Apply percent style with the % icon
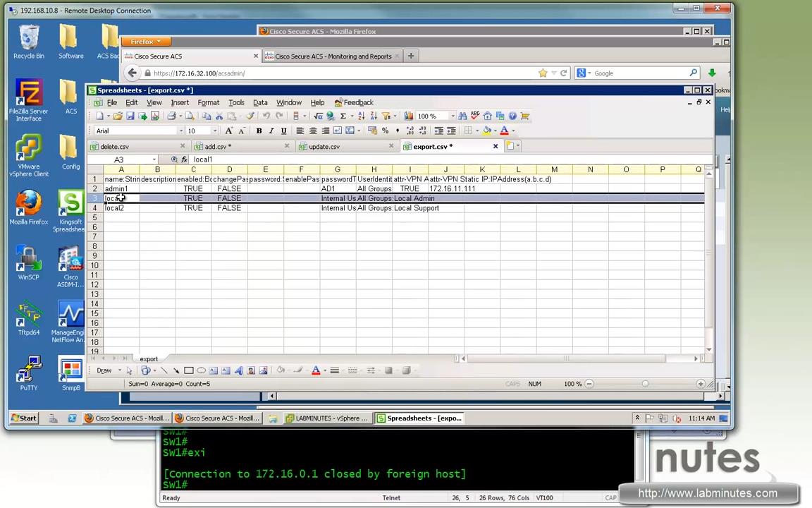The image size is (812, 508). tap(385, 131)
